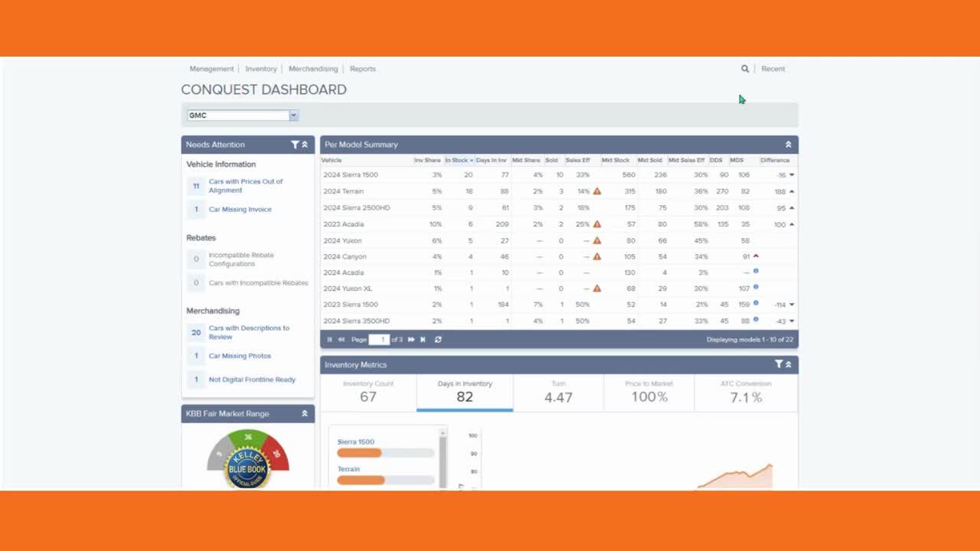Go to next page of models
The width and height of the screenshot is (980, 551).
pos(411,340)
